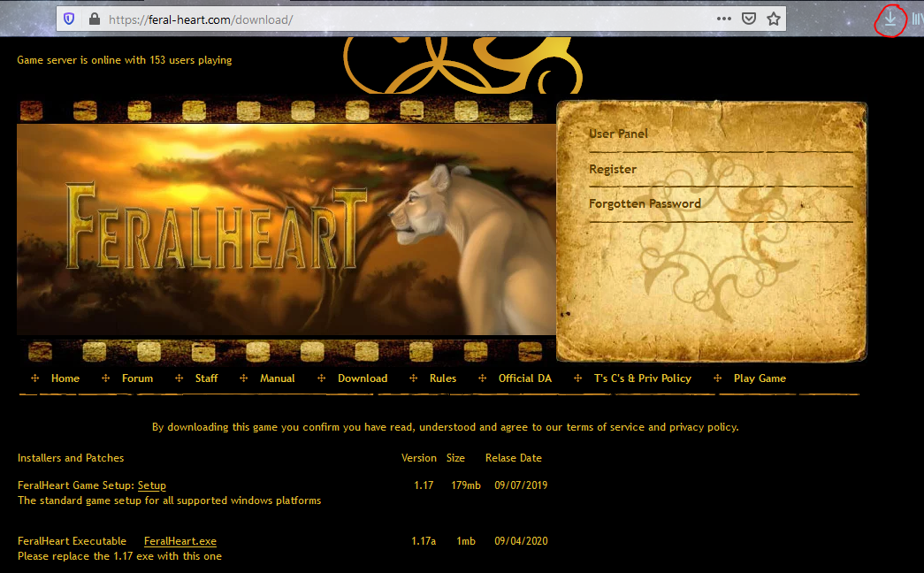Click the 1.17a version value
Viewport: 924px width, 573px height.
[x=424, y=541]
